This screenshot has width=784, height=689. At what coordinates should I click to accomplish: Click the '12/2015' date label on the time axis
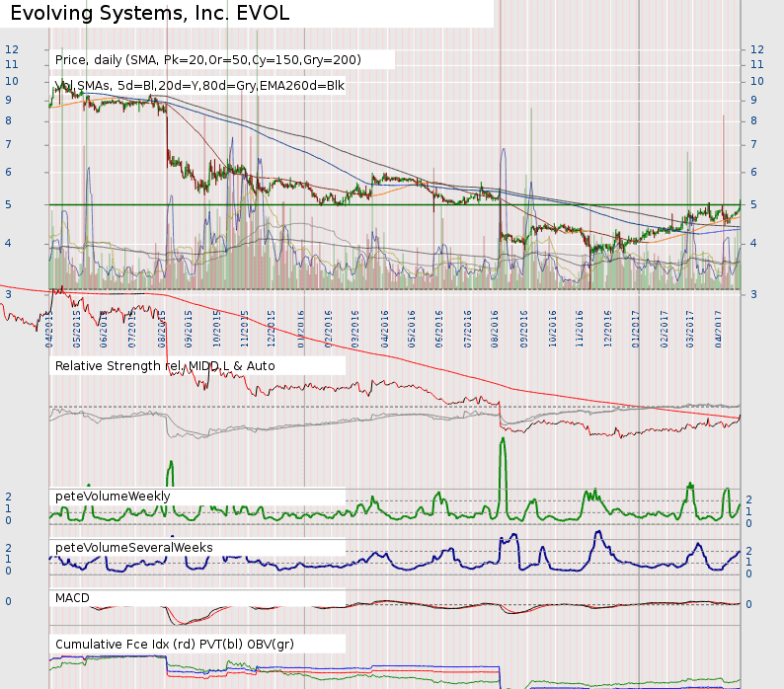click(272, 329)
